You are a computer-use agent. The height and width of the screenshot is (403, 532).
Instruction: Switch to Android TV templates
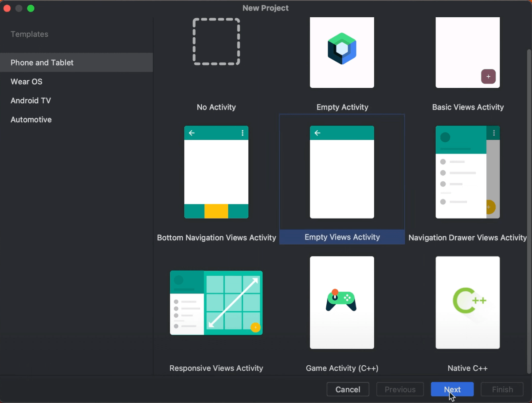point(76,101)
